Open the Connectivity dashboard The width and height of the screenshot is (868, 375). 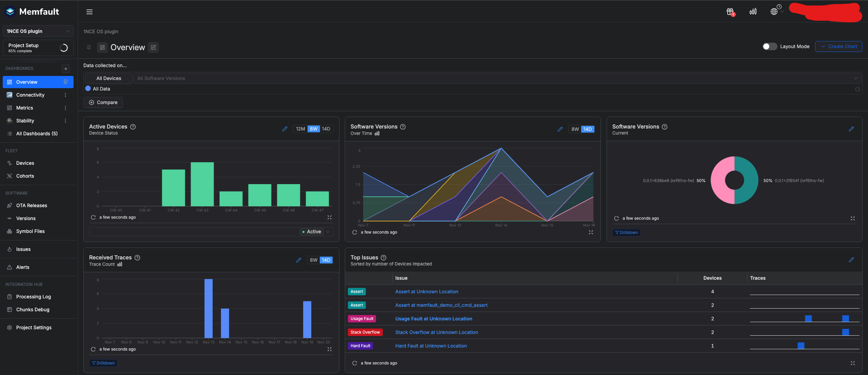(x=30, y=95)
